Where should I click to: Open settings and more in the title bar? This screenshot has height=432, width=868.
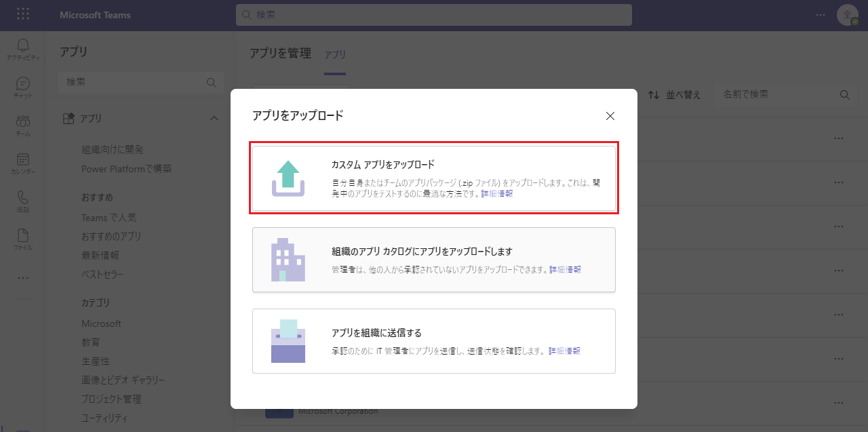[x=821, y=15]
